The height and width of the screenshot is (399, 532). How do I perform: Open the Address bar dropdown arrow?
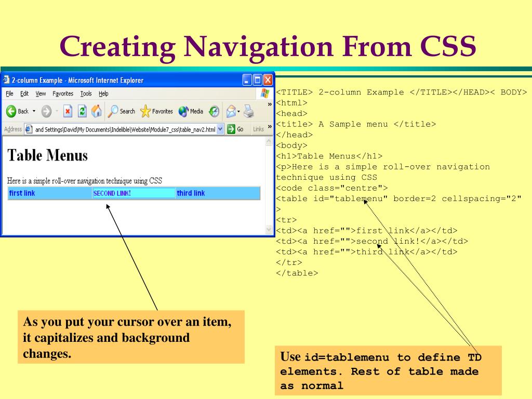coord(220,129)
